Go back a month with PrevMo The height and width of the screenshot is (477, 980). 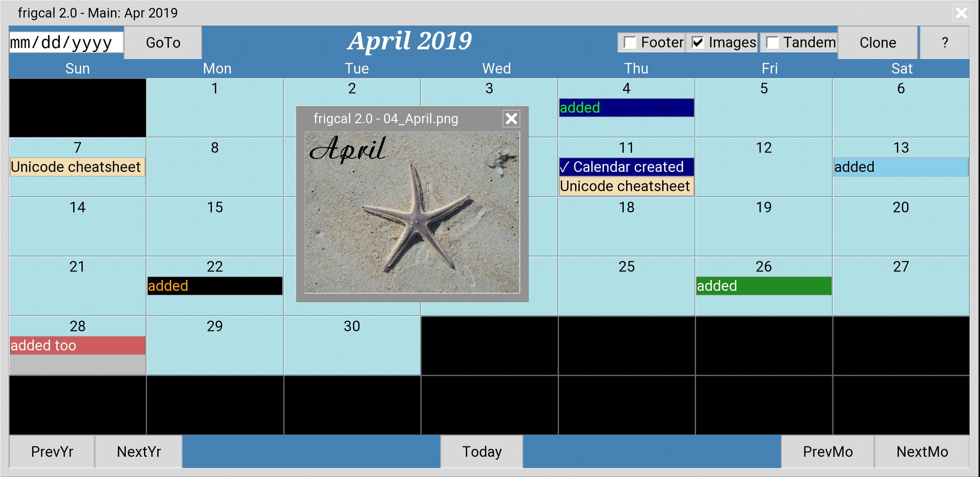(828, 451)
